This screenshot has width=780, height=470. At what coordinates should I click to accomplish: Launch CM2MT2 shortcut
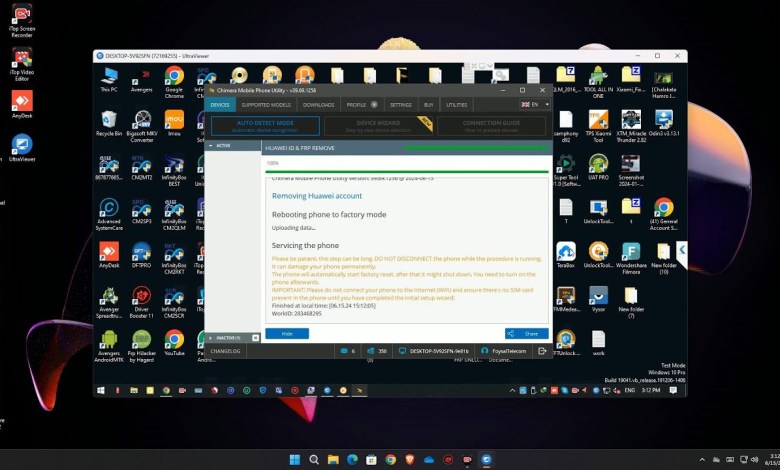tap(141, 168)
